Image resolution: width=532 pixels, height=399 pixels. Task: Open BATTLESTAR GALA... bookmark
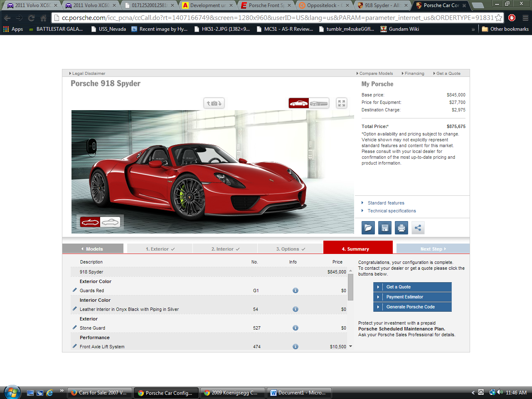(56, 29)
